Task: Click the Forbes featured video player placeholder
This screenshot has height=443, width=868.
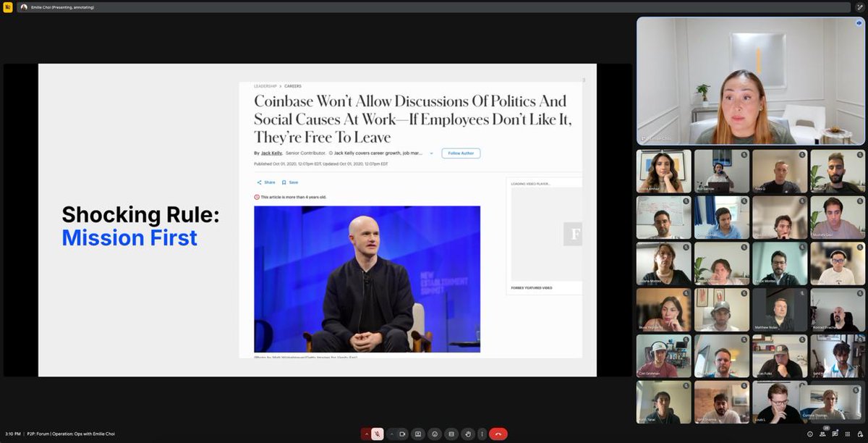Action: coord(546,234)
